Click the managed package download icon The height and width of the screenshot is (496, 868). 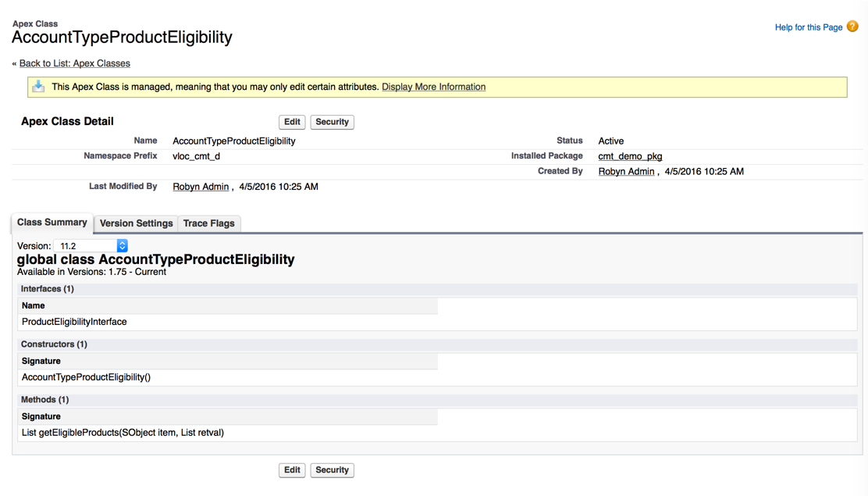click(38, 87)
